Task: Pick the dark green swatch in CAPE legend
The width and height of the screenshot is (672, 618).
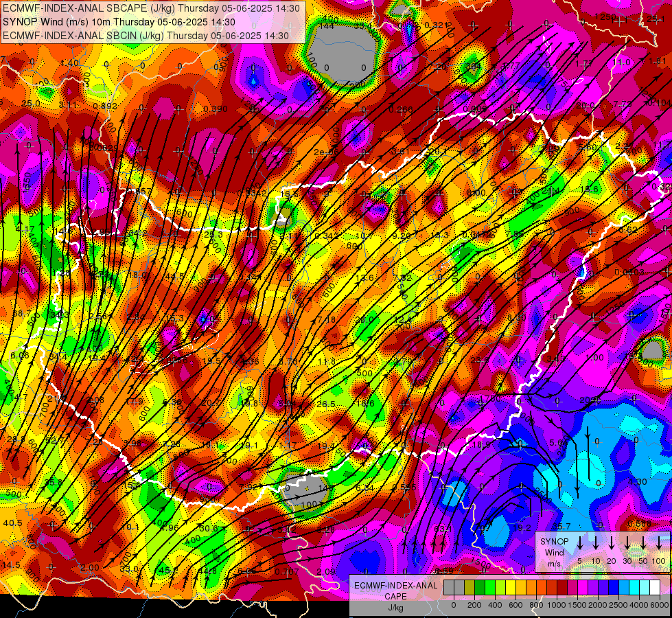Action: (x=480, y=588)
